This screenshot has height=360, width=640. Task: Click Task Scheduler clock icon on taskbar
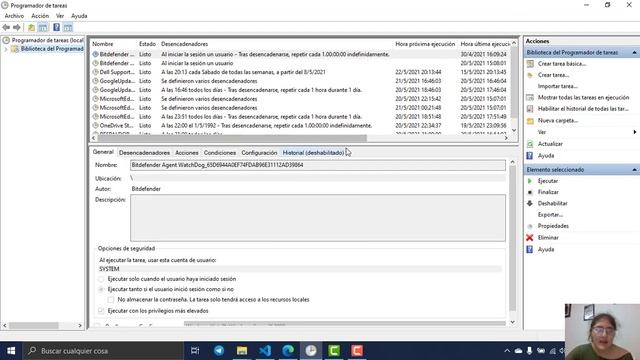(311, 351)
